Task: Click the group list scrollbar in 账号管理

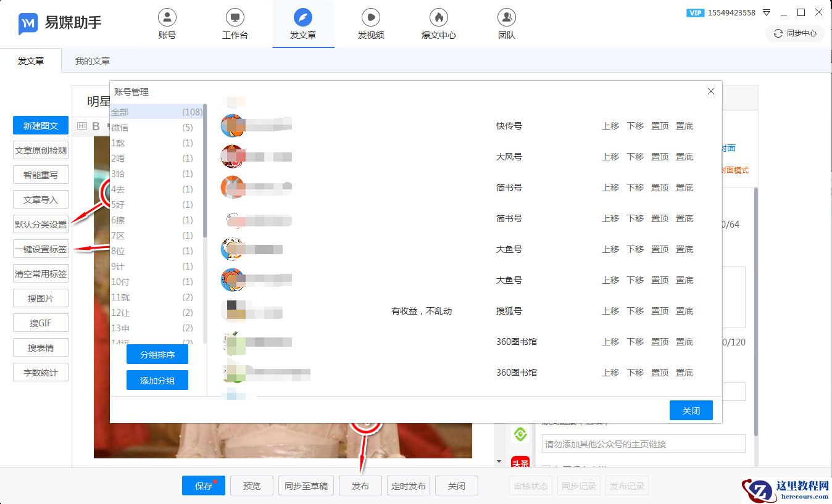Action: pyautogui.click(x=205, y=171)
